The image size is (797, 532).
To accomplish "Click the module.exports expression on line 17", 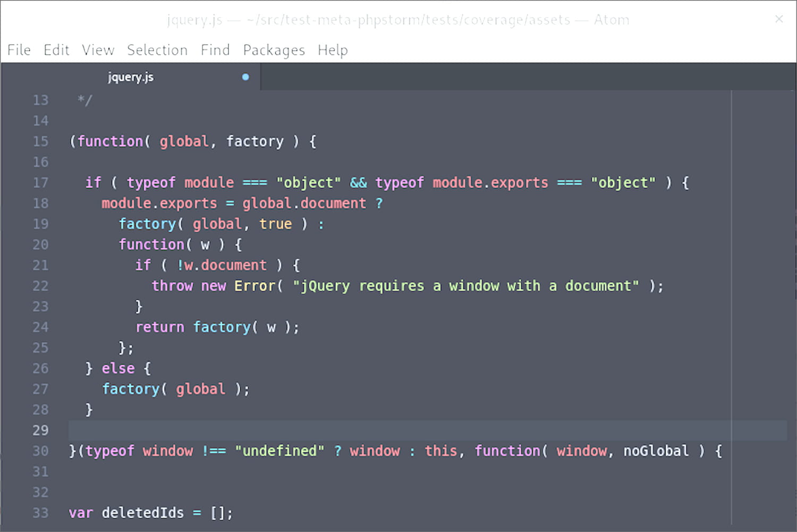I will tap(490, 182).
